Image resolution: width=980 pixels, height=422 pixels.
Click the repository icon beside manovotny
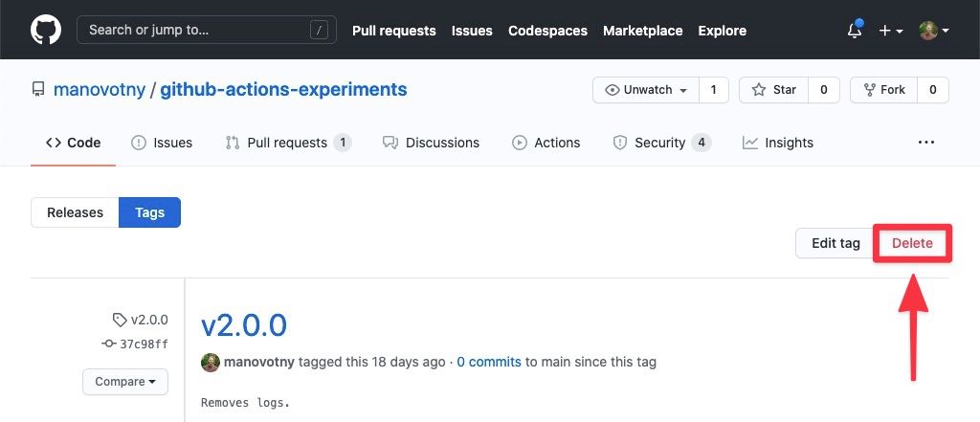(38, 90)
